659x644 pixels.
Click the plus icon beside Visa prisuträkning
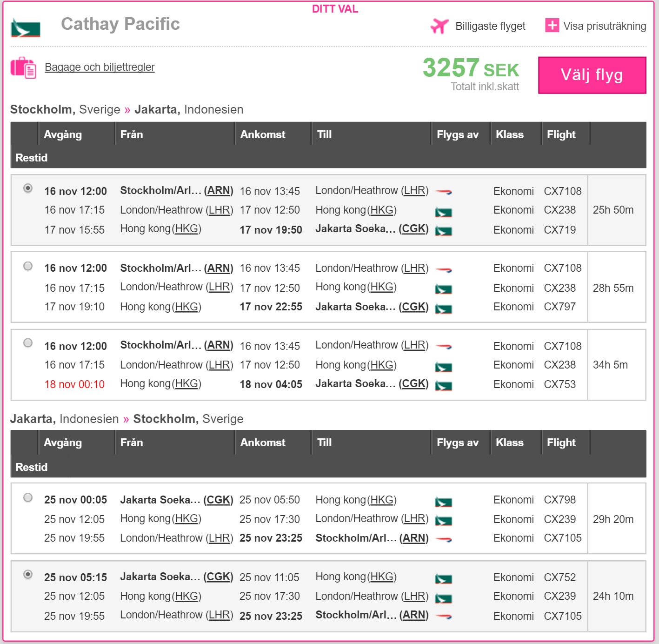click(x=552, y=25)
